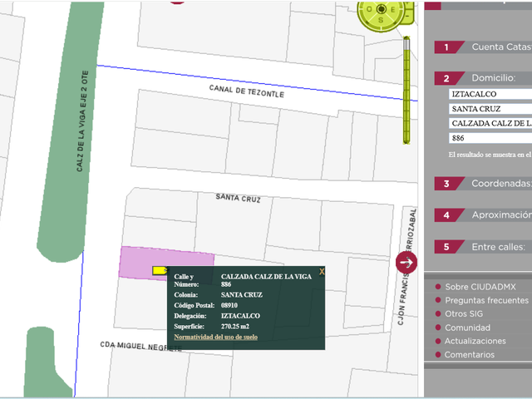Click the round red arrow panel button

pos(406,263)
